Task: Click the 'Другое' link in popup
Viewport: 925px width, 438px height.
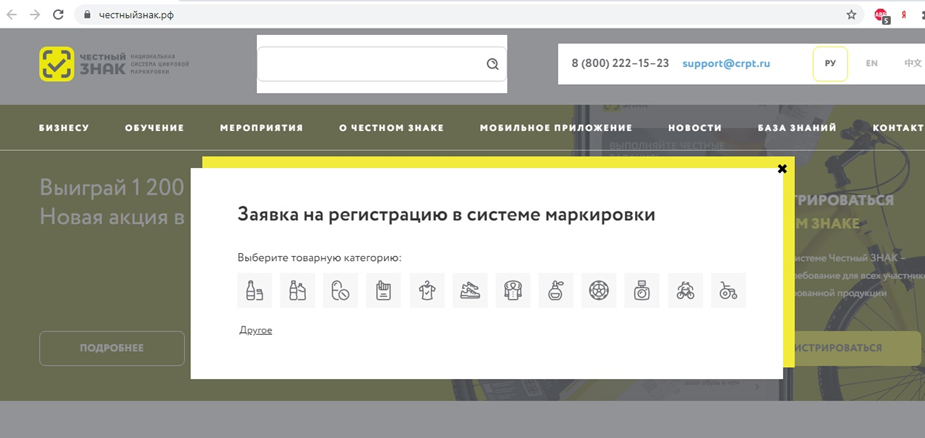Action: 255,330
